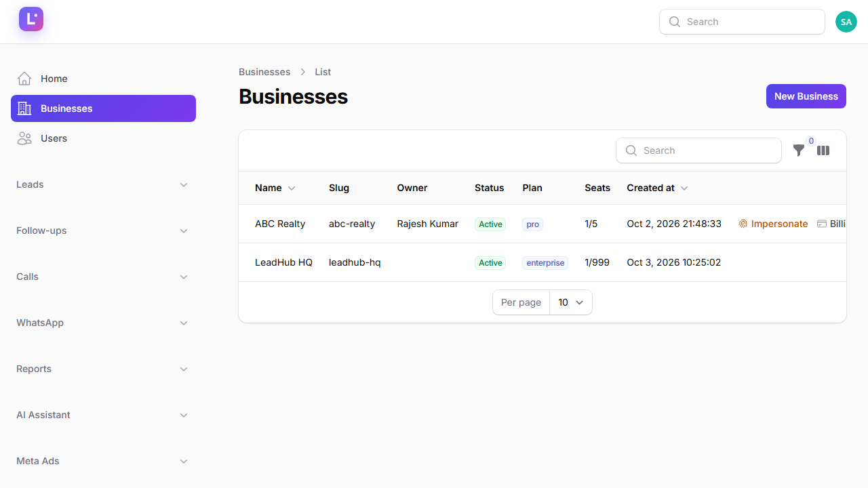This screenshot has height=488, width=868.
Task: Open the table filter funnel icon
Action: 799,150
